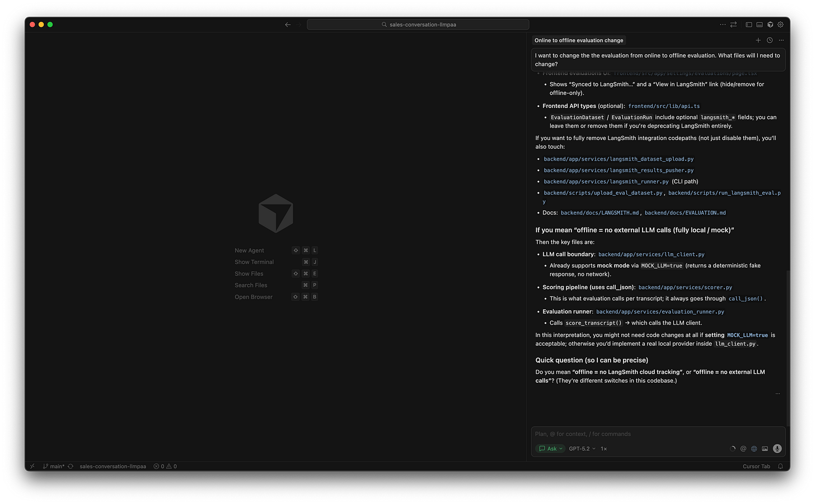Select the Online to offline evaluation change tab
Image resolution: width=815 pixels, height=504 pixels.
pos(579,40)
